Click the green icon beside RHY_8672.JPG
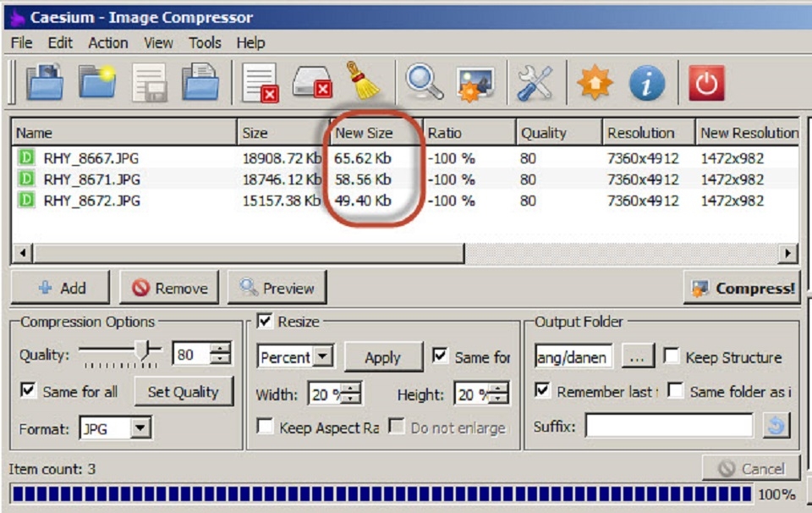This screenshot has height=513, width=812. [x=26, y=200]
